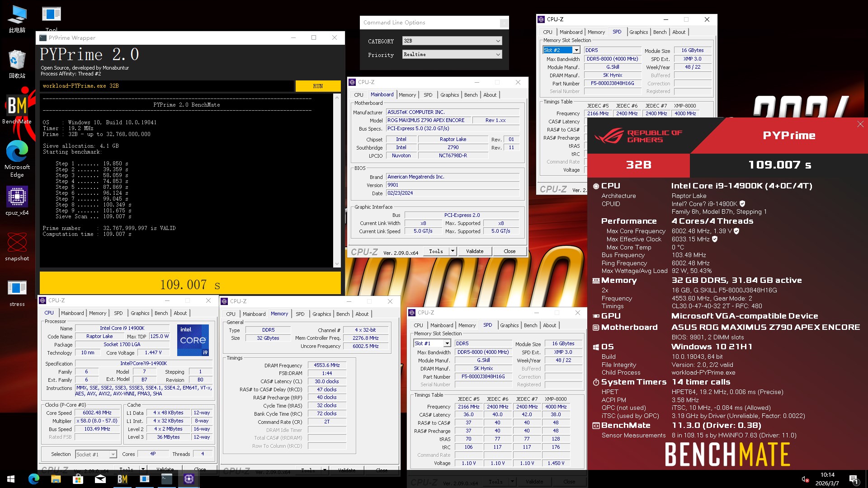Viewport: 868px width, 488px height.
Task: Switch to BenchMate via the BM taskbar icon
Action: click(122, 479)
